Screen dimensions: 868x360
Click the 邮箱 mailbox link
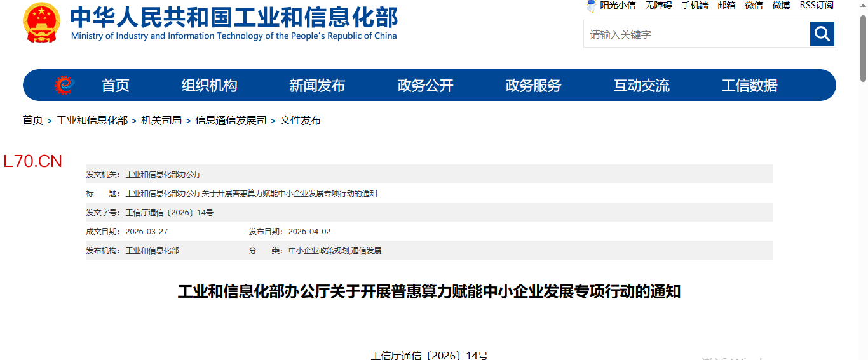pos(726,5)
